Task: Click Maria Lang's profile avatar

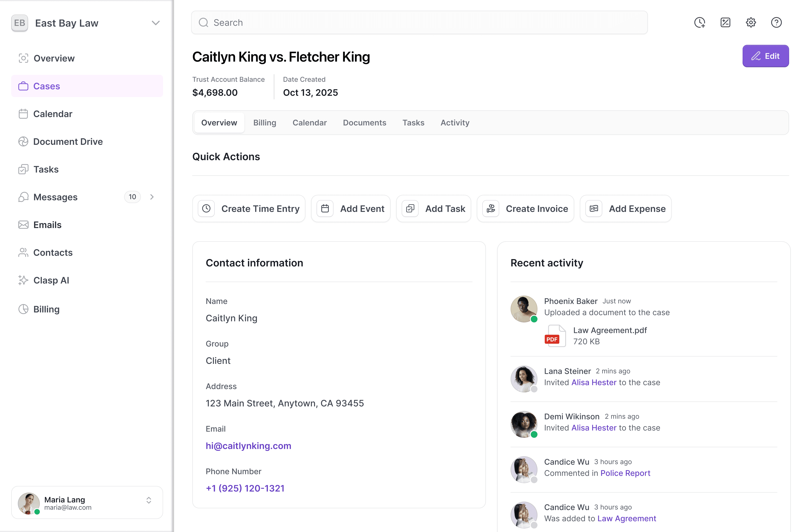Action: (x=29, y=503)
